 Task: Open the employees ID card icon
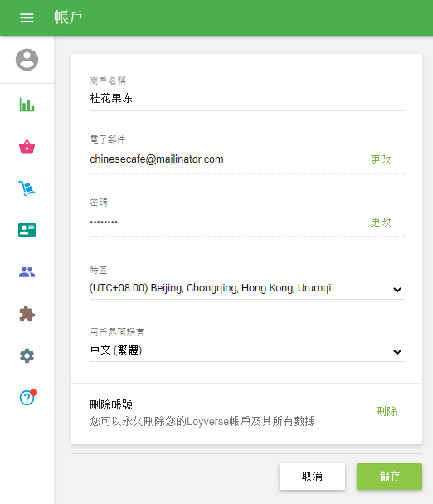(27, 230)
